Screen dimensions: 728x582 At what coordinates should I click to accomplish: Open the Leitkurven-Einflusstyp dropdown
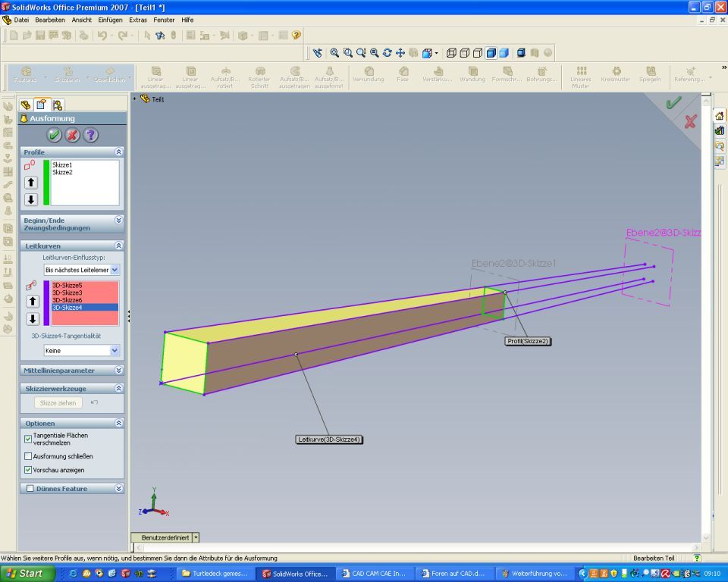click(x=115, y=270)
